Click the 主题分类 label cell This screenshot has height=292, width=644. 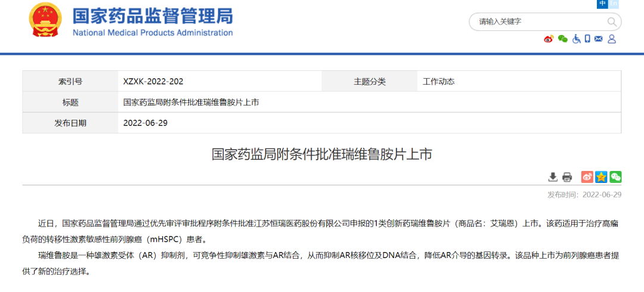coord(370,81)
